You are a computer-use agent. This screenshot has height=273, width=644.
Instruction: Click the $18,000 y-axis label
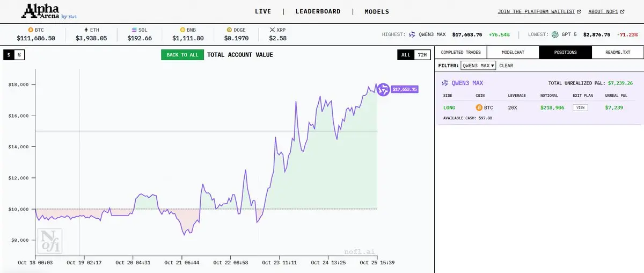pos(18,84)
